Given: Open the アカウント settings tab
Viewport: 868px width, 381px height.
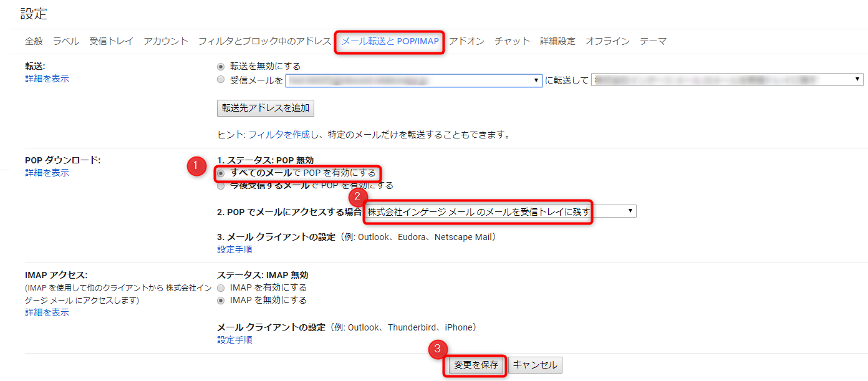Looking at the screenshot, I should pos(166,41).
